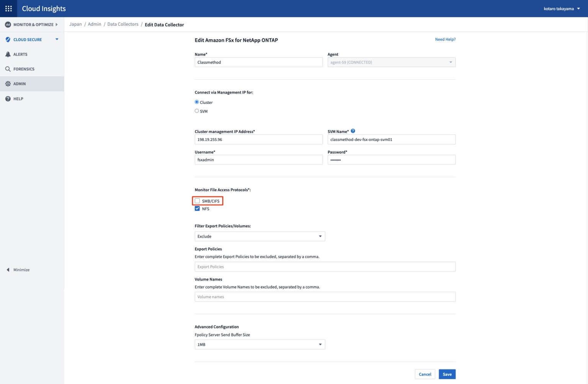588x384 pixels.
Task: Open the Forensics section
Action: click(24, 69)
